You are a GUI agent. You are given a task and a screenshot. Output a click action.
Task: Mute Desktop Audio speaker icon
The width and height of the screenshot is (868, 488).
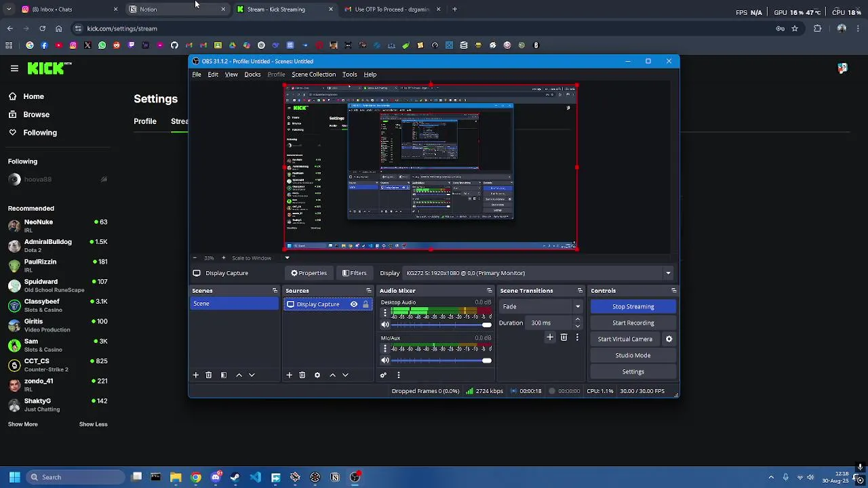[385, 325]
